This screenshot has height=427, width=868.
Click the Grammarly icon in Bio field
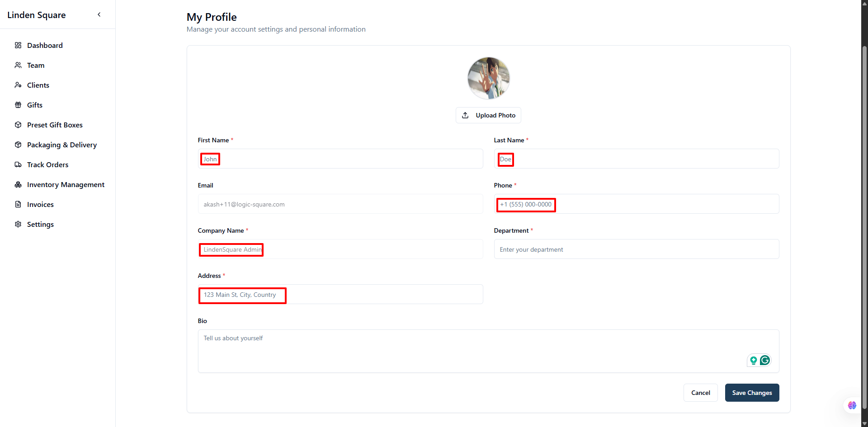(765, 360)
